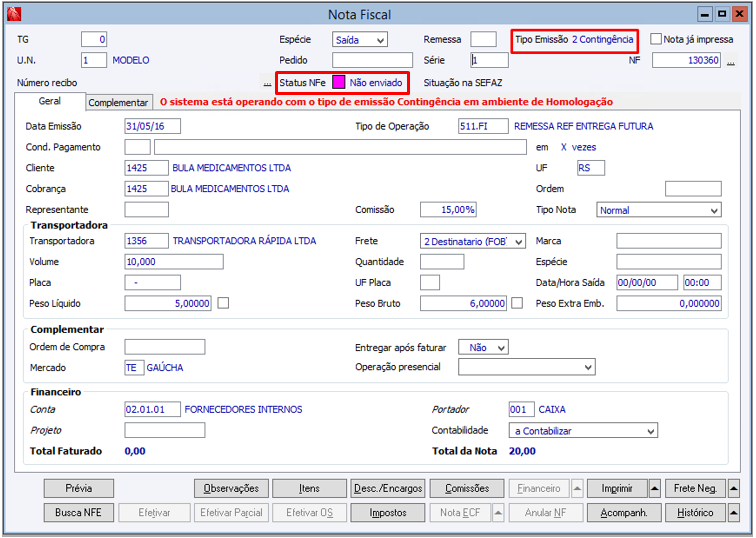Click the Remessa input field
Screen dimensions: 756x538
pos(483,40)
